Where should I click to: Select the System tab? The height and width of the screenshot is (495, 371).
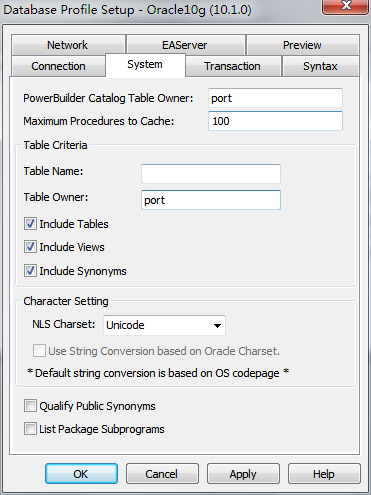click(145, 65)
